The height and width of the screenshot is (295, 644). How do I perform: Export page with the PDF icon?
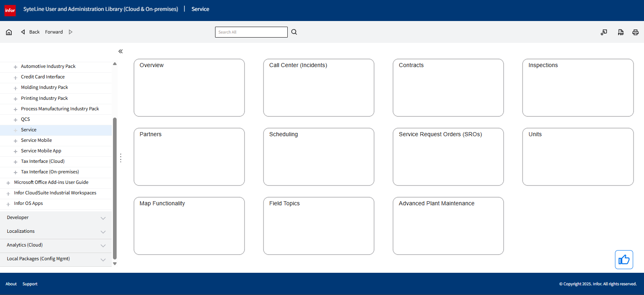point(621,32)
